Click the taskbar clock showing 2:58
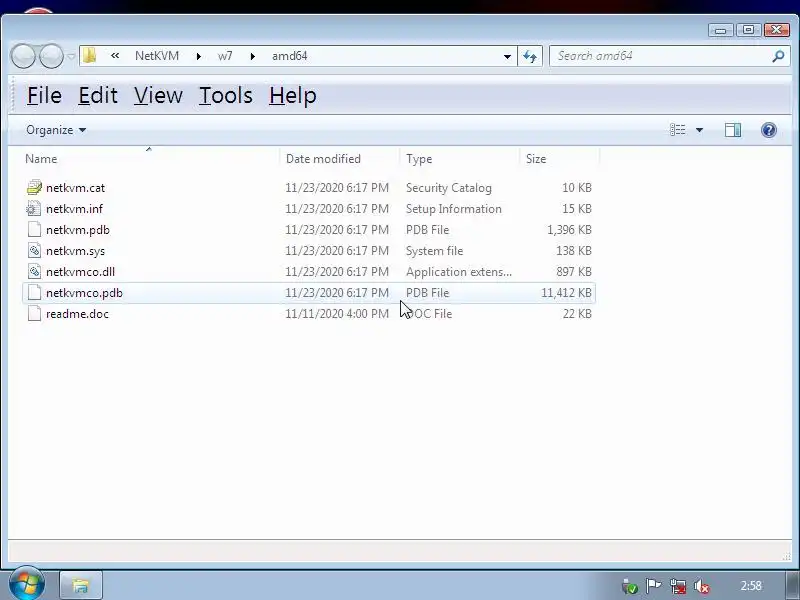The image size is (800, 600). pos(751,586)
